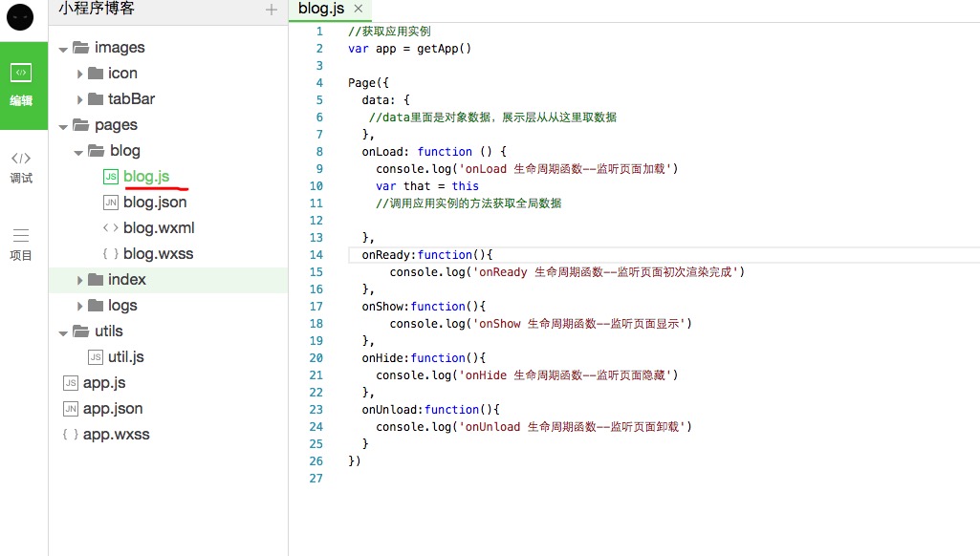The width and height of the screenshot is (980, 556).
Task: Open the blog.wxss stylesheet file
Action: pyautogui.click(x=158, y=254)
